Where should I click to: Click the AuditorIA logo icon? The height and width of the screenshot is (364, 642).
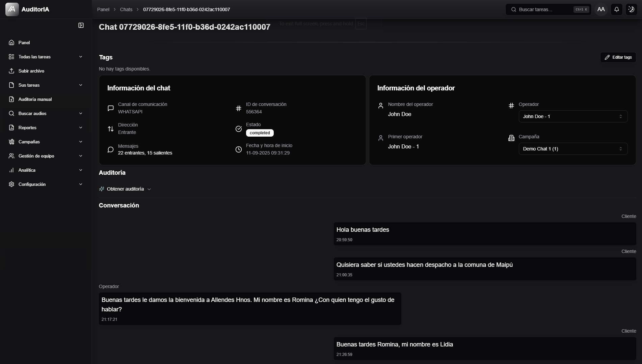click(x=12, y=9)
